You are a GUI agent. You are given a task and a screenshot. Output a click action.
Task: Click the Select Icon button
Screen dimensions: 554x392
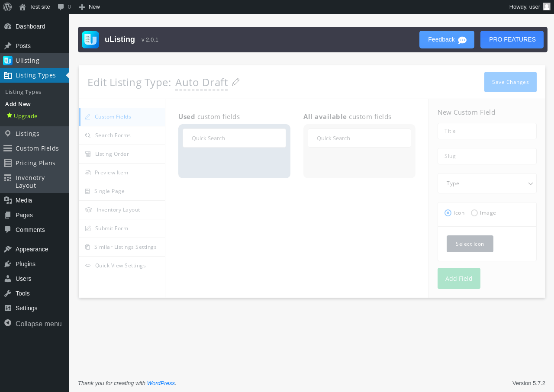pyautogui.click(x=470, y=244)
